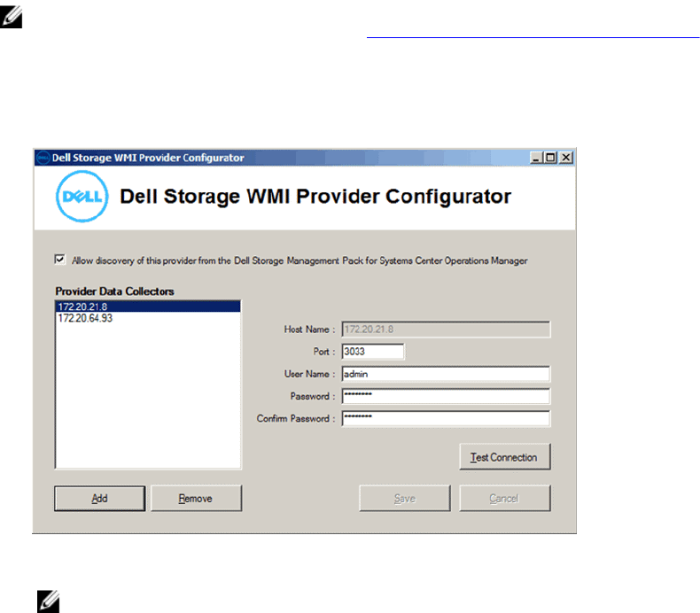700x613 pixels.
Task: Click the Confirm Password field
Action: tap(446, 418)
